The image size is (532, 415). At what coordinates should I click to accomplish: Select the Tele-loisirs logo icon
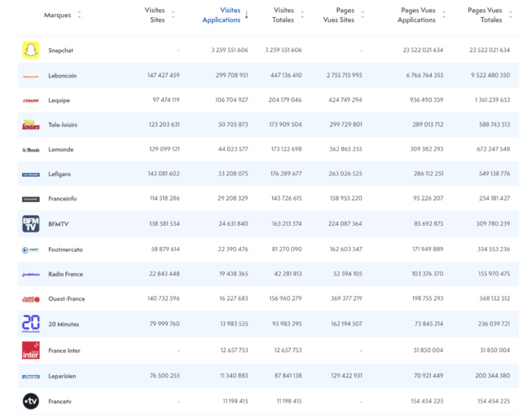[30, 125]
